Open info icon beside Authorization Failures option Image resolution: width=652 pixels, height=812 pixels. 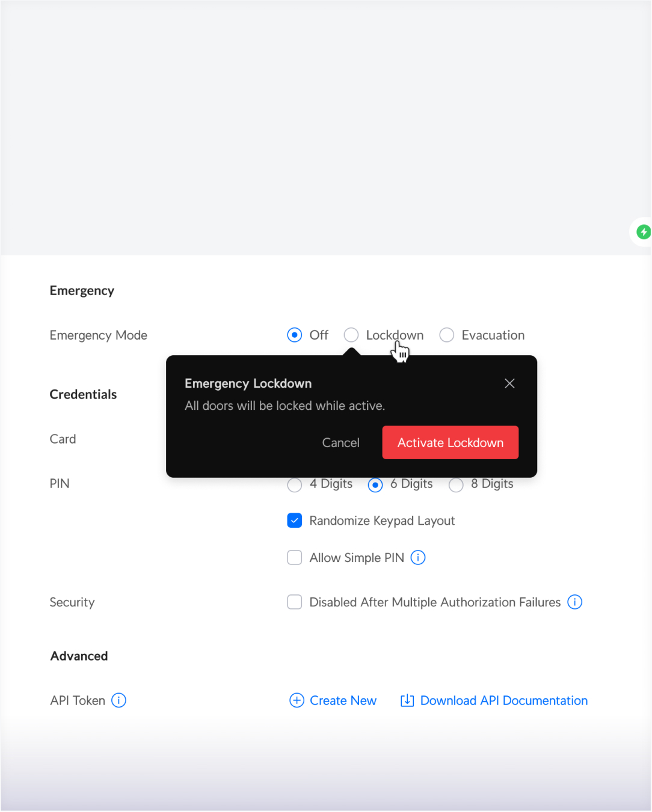click(x=574, y=602)
